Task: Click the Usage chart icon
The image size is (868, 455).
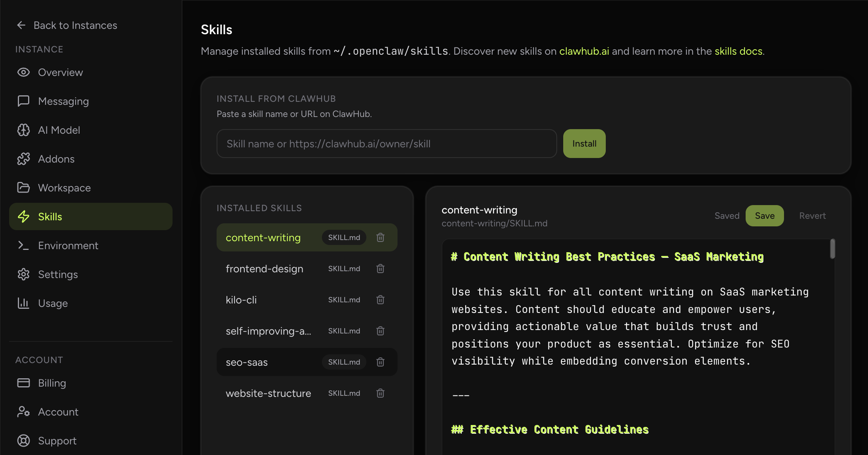Action: (24, 303)
